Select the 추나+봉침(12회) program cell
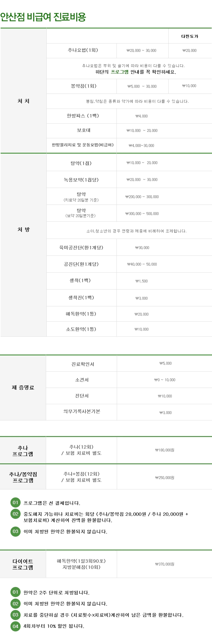The width and height of the screenshot is (212, 644). tap(81, 477)
